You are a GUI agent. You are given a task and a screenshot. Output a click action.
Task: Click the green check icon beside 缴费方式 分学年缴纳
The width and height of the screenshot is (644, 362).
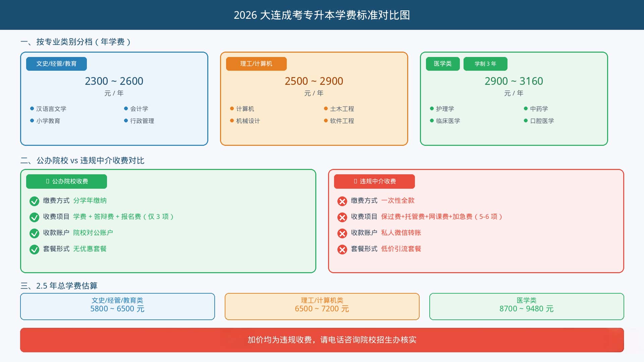point(34,201)
